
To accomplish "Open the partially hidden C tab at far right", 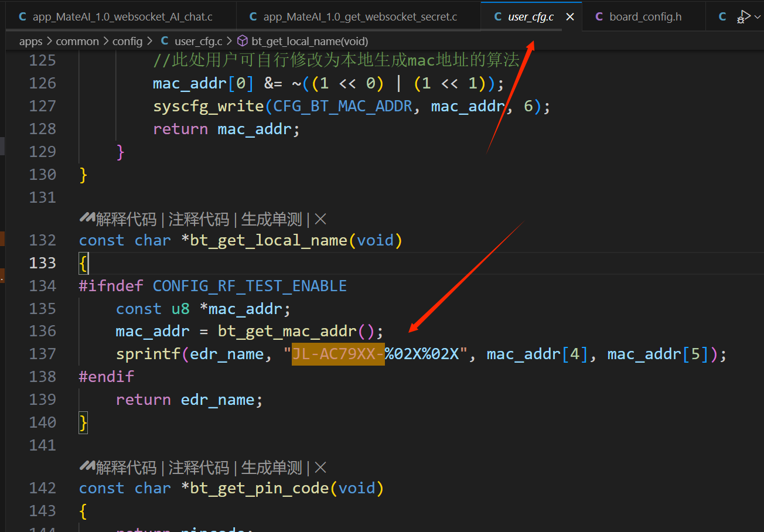I will [722, 17].
